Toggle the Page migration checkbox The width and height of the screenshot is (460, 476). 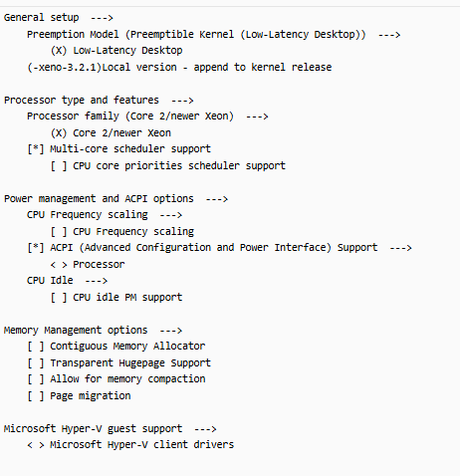pyautogui.click(x=36, y=395)
